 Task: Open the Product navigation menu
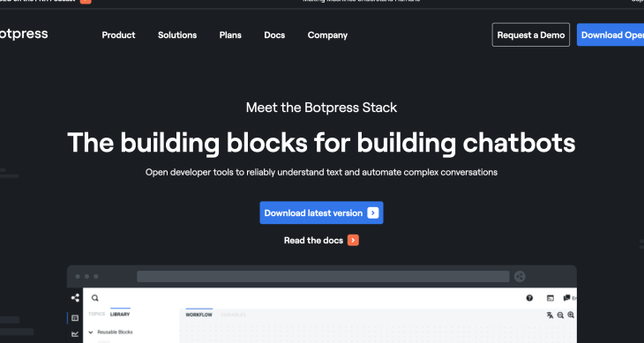tap(118, 35)
